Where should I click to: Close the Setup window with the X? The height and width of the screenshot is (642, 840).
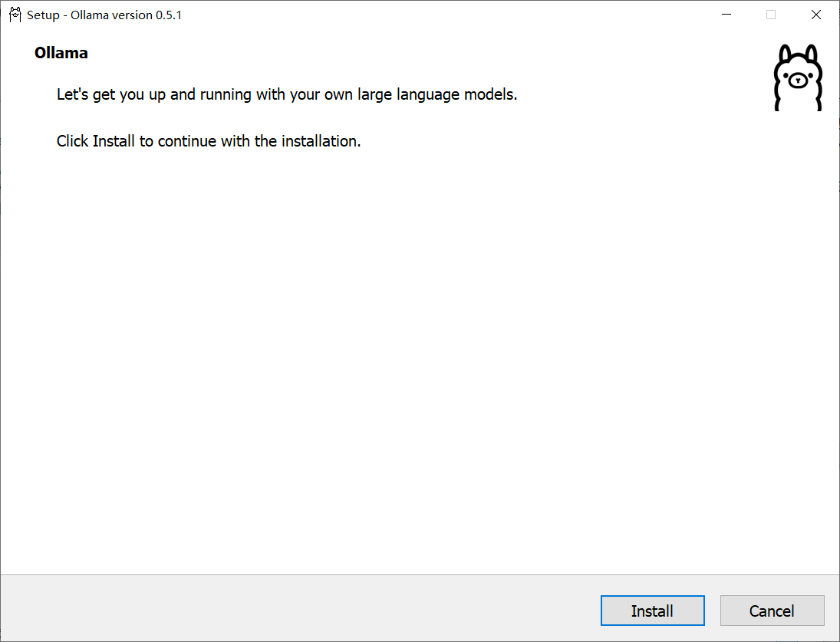click(816, 15)
